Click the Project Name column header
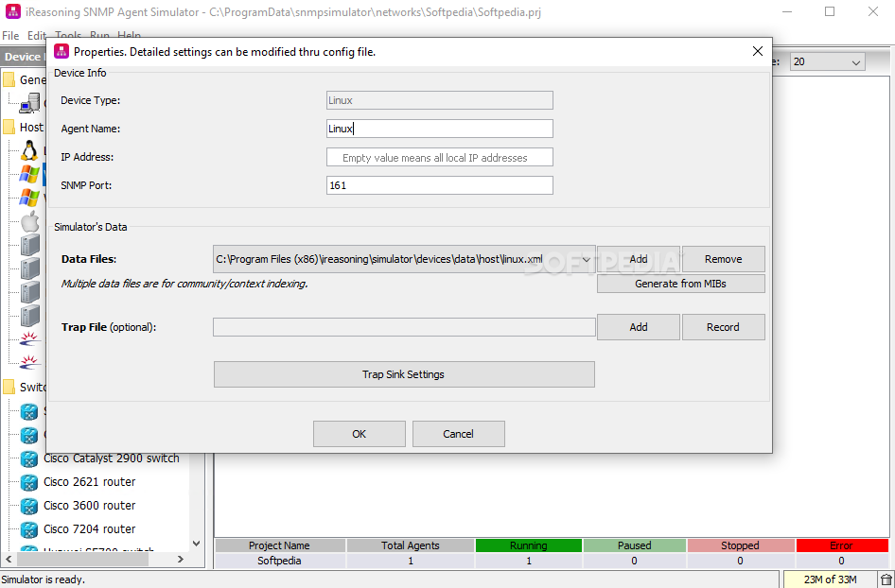The width and height of the screenshot is (895, 588). click(x=280, y=545)
